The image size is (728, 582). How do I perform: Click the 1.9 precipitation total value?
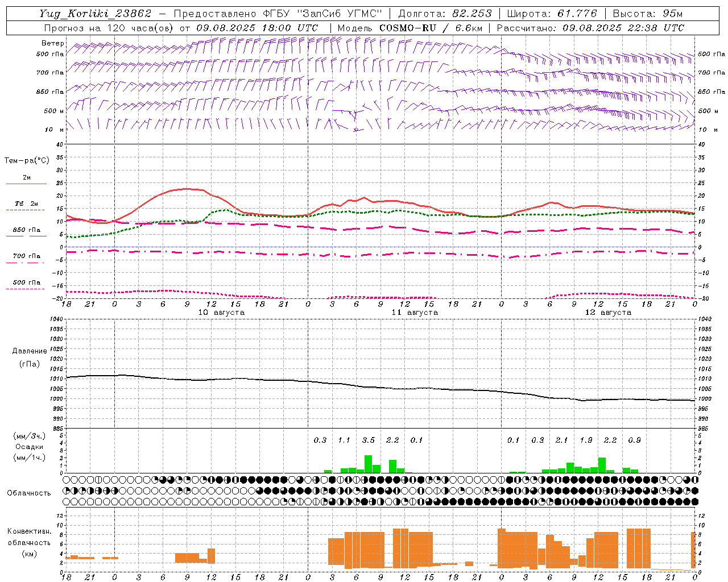[586, 440]
